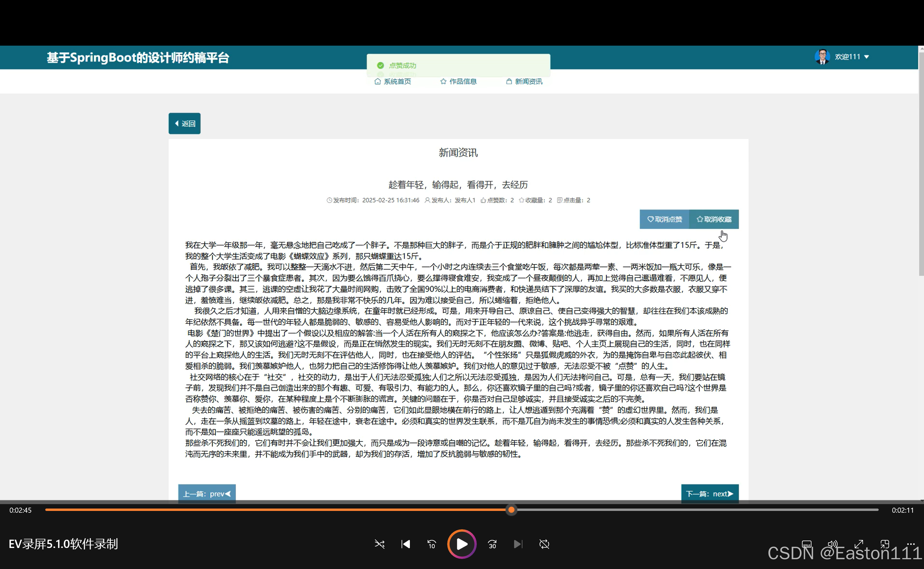Expand next article via 下一篇 next
This screenshot has width=924, height=569.
(709, 493)
